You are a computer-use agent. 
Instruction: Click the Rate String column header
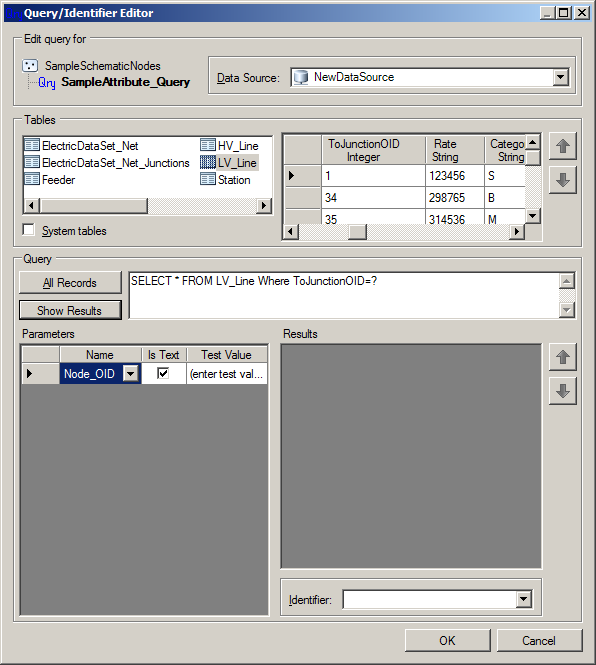(455, 150)
